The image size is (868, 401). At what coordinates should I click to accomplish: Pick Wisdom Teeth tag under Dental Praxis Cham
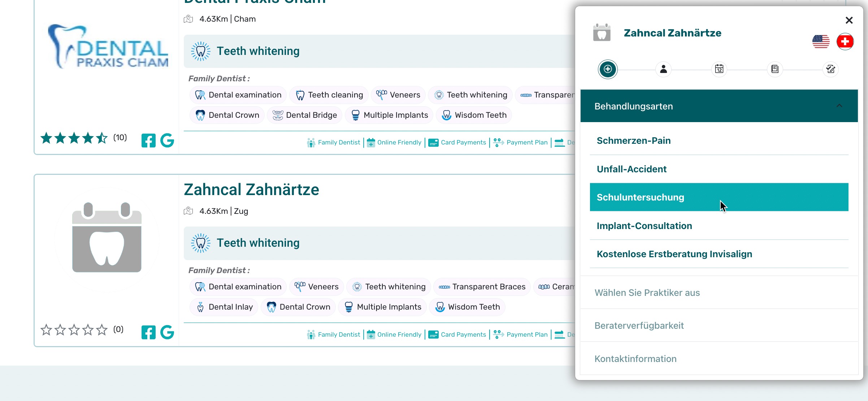coord(474,115)
